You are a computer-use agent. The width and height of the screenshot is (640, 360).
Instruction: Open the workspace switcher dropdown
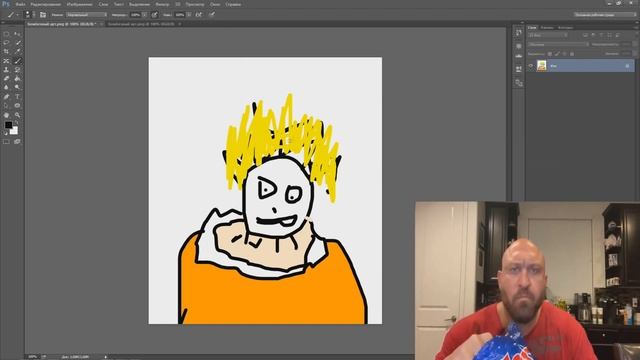[x=605, y=15]
